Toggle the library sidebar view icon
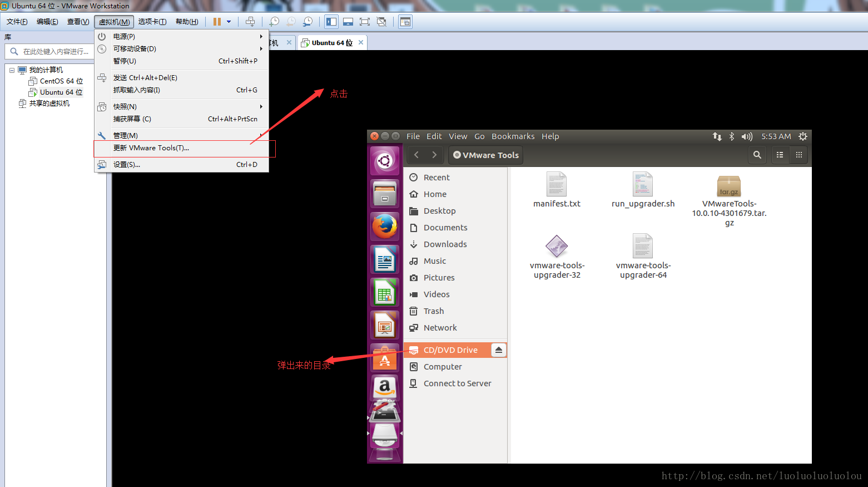Image resolution: width=868 pixels, height=487 pixels. tap(331, 22)
